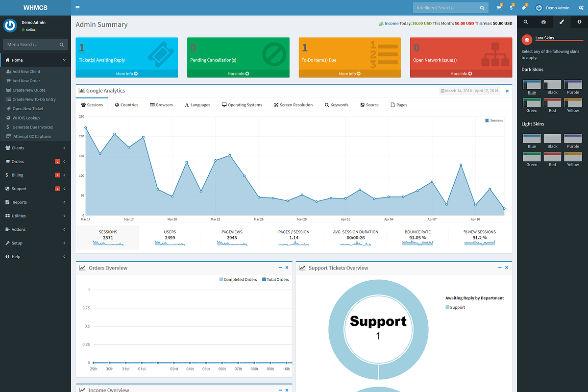Screen dimensions: 588x392
Task: Expand the Reports menu
Action: click(x=35, y=202)
